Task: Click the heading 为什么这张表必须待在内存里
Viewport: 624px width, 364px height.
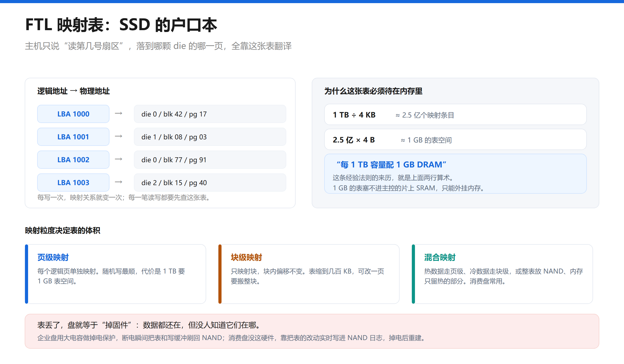Action: [373, 91]
